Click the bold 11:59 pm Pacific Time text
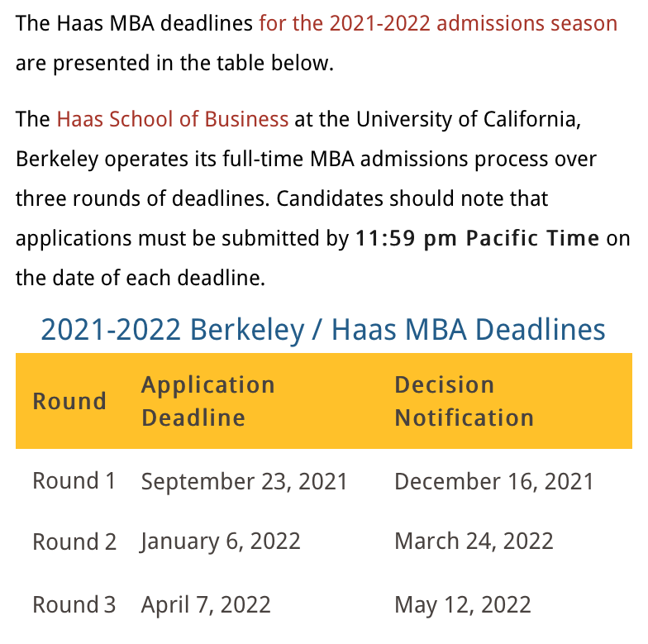The width and height of the screenshot is (648, 644). (x=478, y=238)
